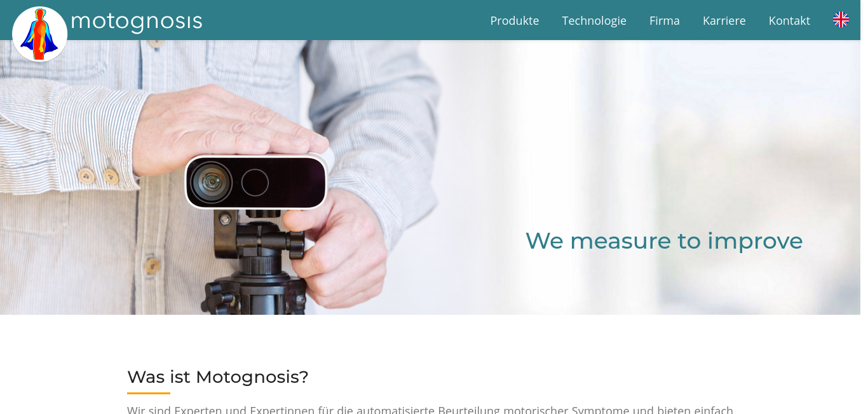
Task: Click the round depth sensor on camera
Action: pos(255,183)
